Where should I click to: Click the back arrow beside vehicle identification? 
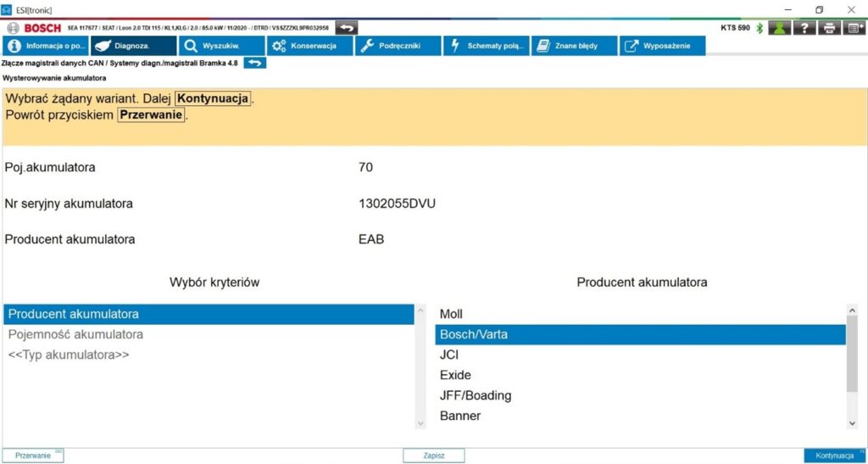tap(346, 28)
